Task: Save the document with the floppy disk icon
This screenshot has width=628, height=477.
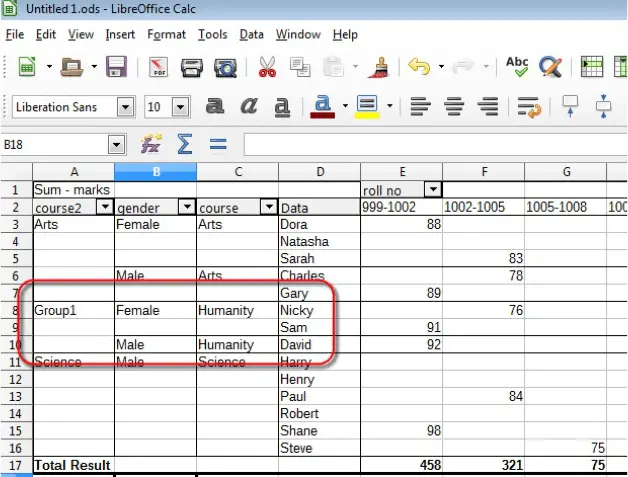Action: (x=116, y=66)
